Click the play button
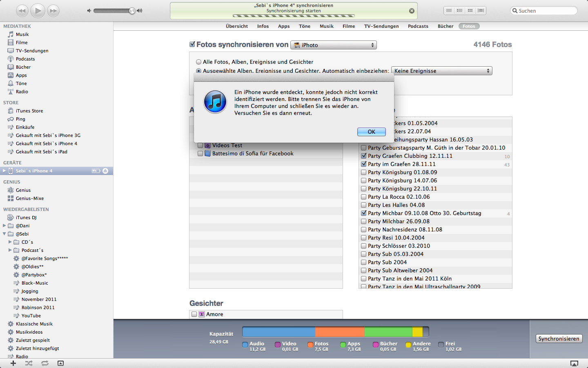The height and width of the screenshot is (368, 588). [38, 11]
